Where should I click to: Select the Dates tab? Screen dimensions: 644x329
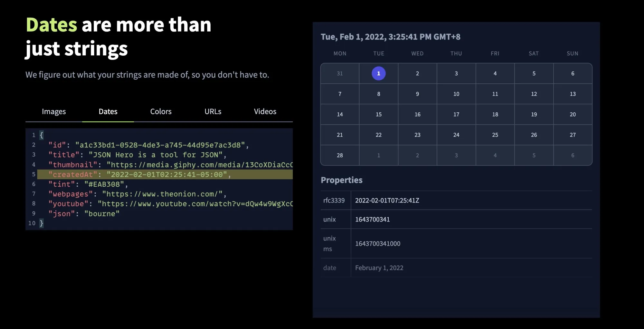tap(108, 112)
